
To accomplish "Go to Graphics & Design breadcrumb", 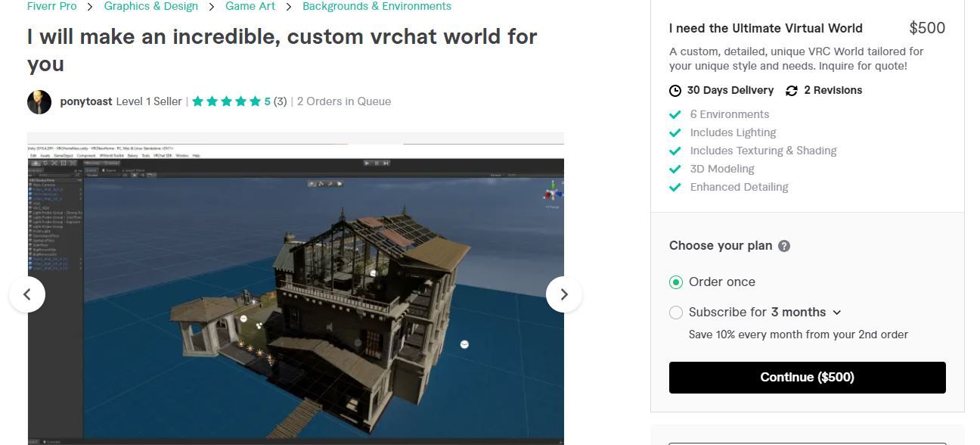I will point(151,6).
